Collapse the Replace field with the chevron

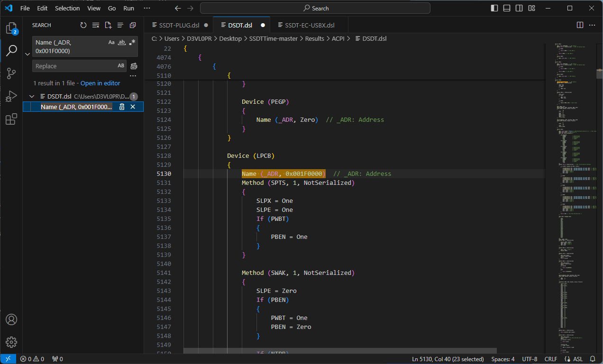(x=27, y=54)
